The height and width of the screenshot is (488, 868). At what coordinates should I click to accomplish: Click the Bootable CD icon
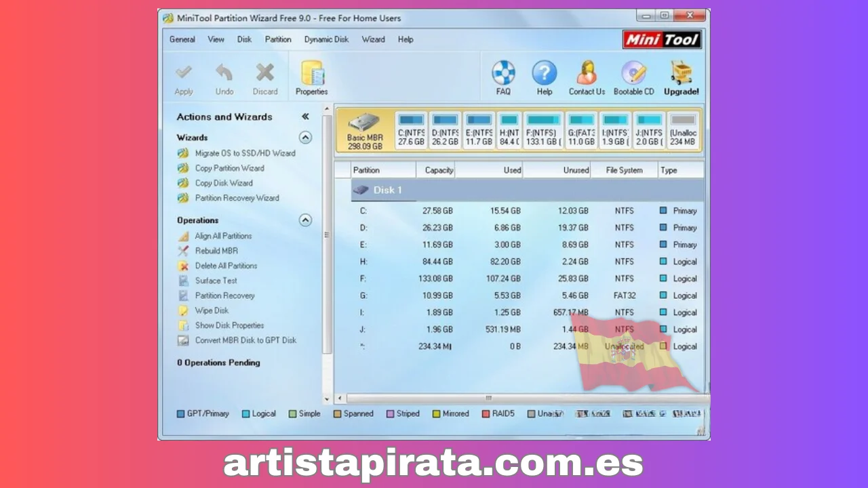coord(634,73)
